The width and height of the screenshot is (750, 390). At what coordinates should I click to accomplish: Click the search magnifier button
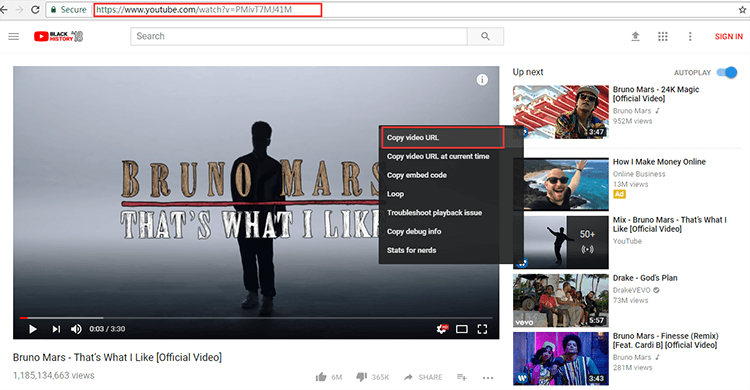point(485,36)
